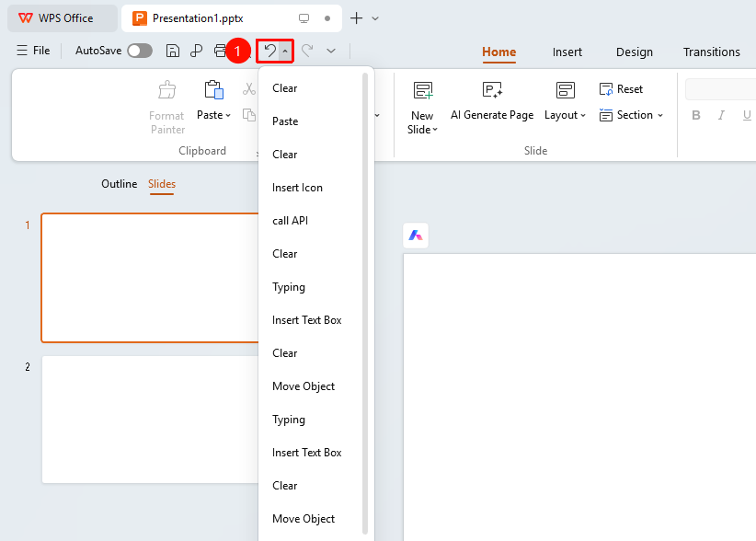
Task: Switch to the Slides pane tab
Action: pyautogui.click(x=162, y=184)
